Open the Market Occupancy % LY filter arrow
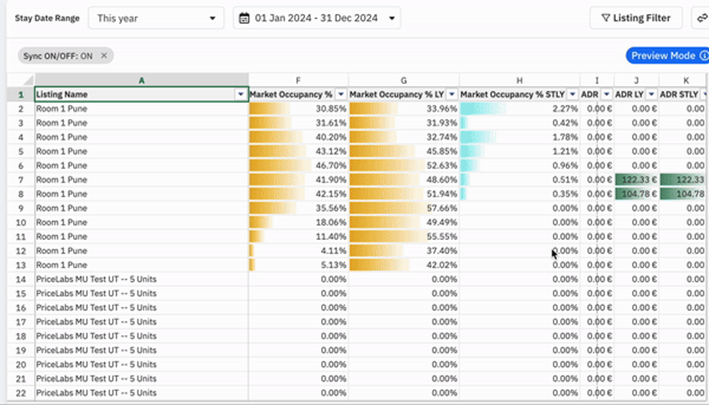 pyautogui.click(x=451, y=94)
